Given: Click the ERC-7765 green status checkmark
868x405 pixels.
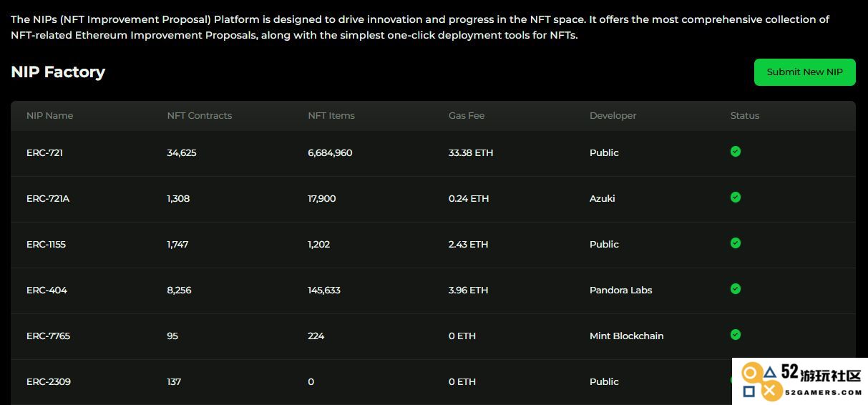Looking at the screenshot, I should pos(735,335).
